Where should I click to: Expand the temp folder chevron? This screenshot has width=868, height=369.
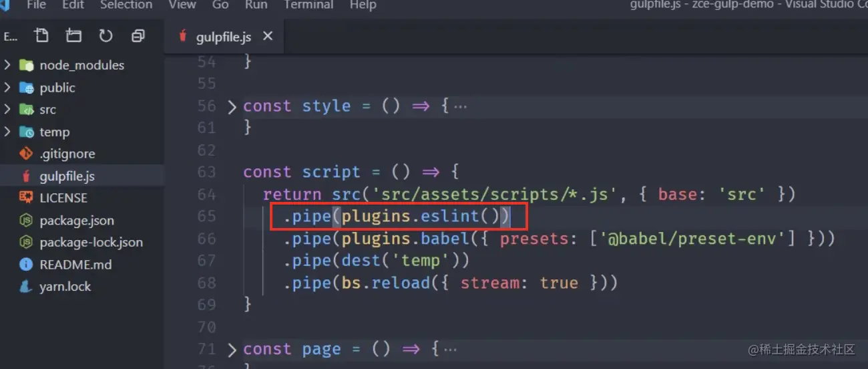(7, 132)
